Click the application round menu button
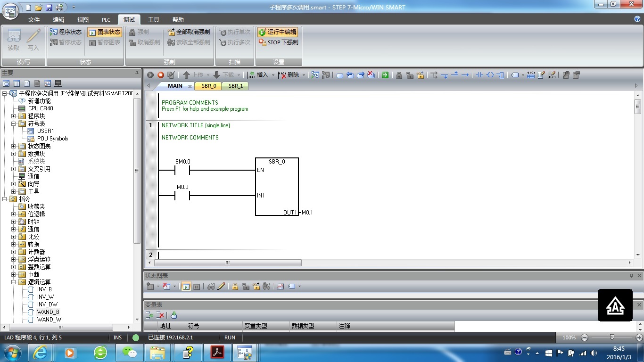The image size is (644, 362). (11, 10)
